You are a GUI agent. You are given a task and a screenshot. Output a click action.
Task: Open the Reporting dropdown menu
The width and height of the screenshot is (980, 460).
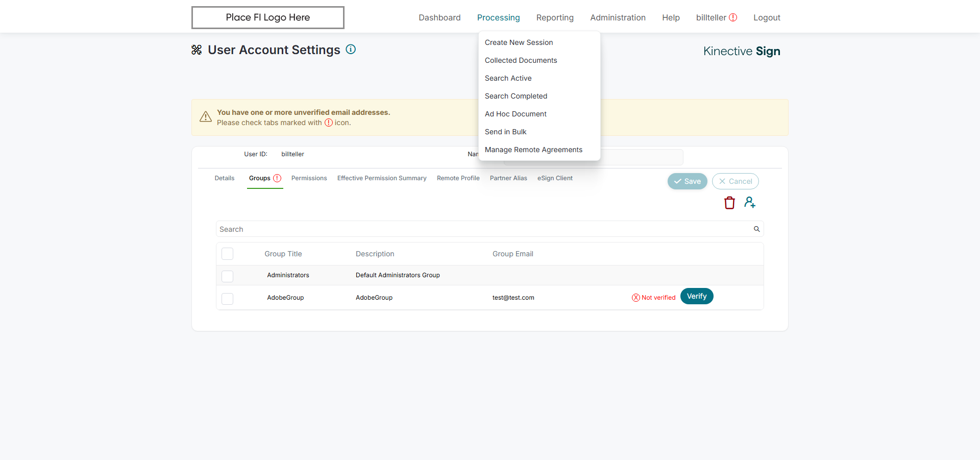coord(555,17)
